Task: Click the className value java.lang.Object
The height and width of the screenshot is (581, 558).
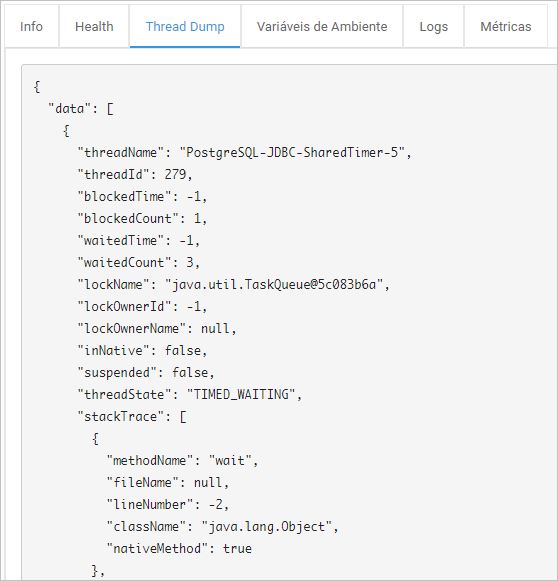Action: pyautogui.click(x=266, y=527)
